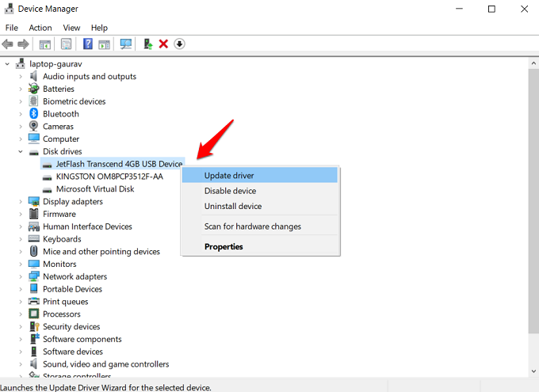Click the Scan for hardware changes monitor icon
This screenshot has height=392, width=539.
(126, 44)
